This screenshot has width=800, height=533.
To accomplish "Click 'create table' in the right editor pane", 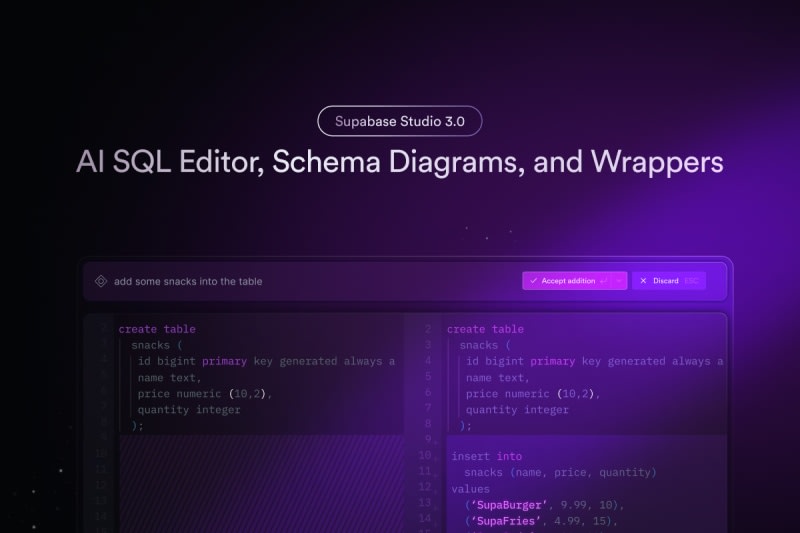I will pyautogui.click(x=485, y=329).
